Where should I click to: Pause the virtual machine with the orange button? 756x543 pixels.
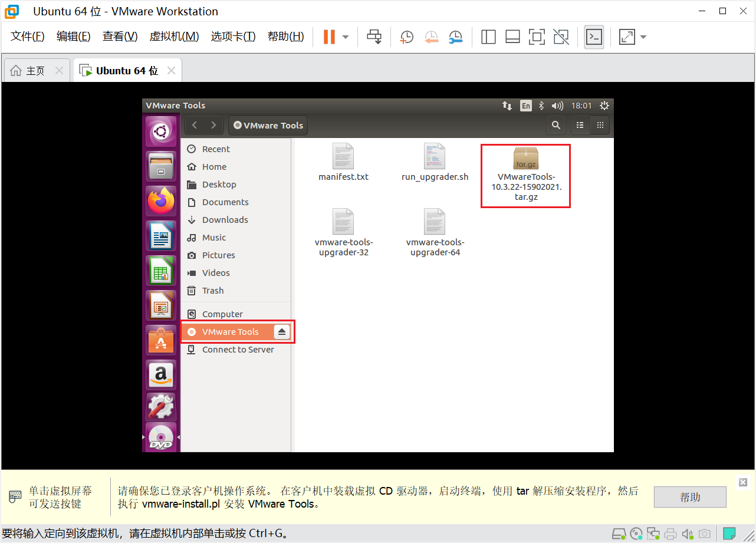329,37
